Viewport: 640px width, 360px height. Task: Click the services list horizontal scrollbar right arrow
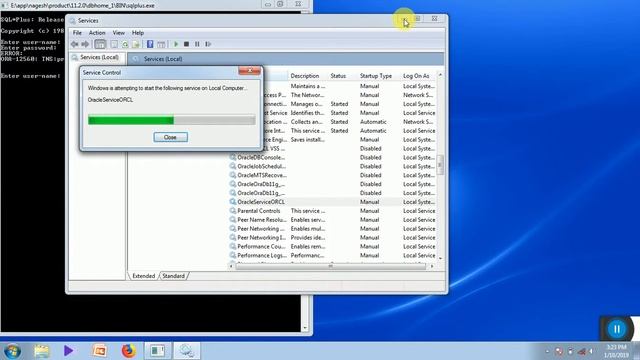[432, 266]
